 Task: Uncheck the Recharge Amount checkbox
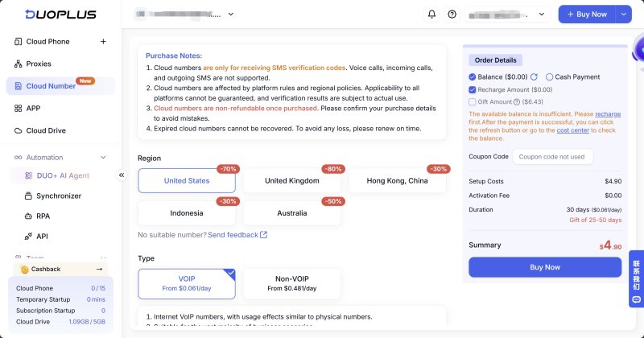473,89
